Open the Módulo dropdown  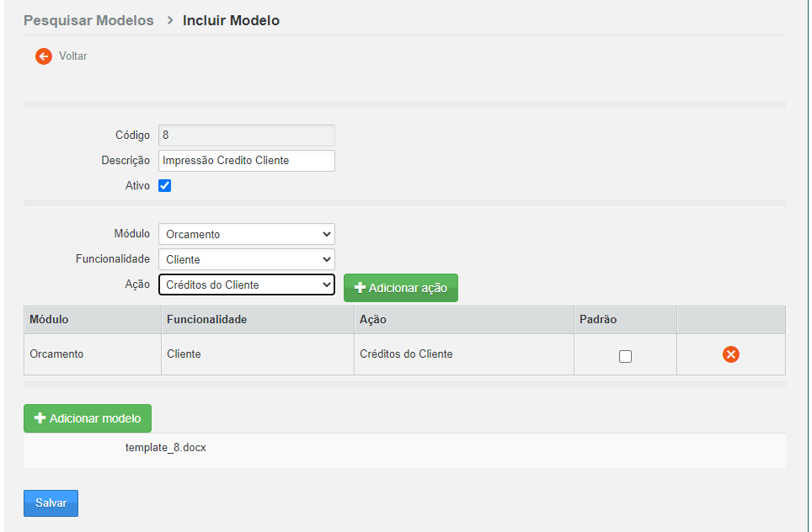point(246,234)
